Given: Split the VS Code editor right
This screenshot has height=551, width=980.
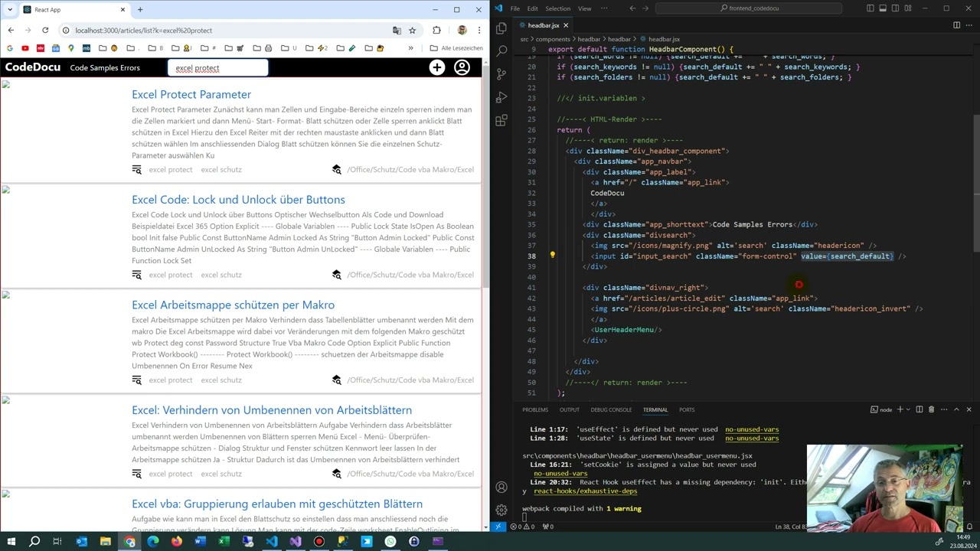Looking at the screenshot, I should click(x=956, y=25).
